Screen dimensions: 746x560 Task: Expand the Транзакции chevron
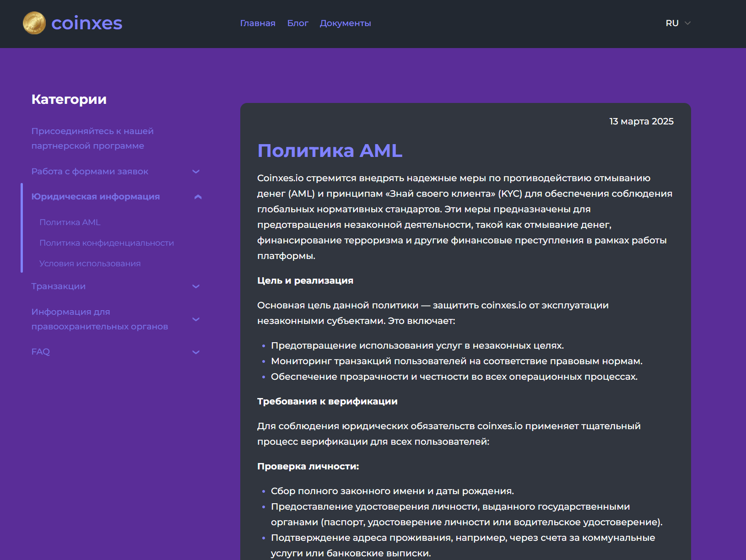pos(196,286)
